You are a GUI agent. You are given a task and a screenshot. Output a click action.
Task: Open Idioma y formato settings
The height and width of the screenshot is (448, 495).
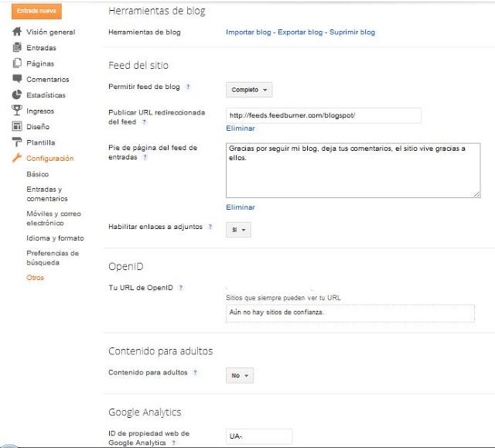[x=55, y=238]
